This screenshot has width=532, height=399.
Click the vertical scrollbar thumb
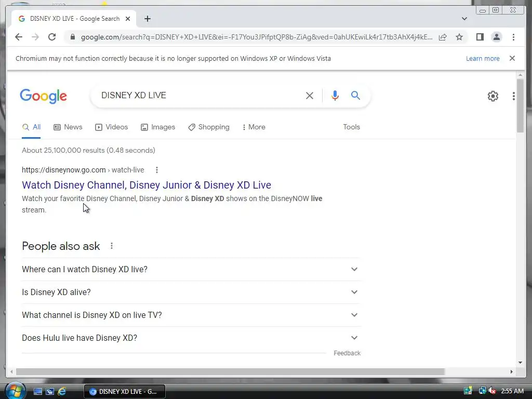pos(521,106)
